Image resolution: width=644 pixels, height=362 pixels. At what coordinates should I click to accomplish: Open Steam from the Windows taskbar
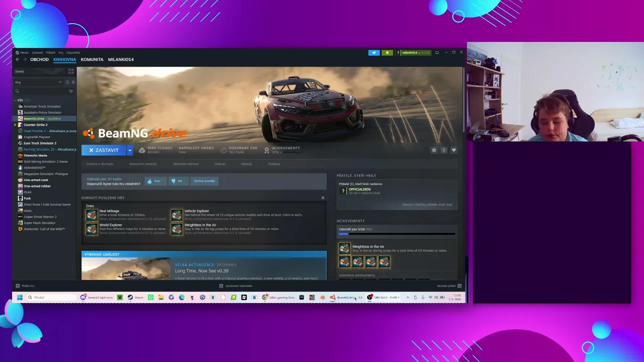(x=135, y=297)
